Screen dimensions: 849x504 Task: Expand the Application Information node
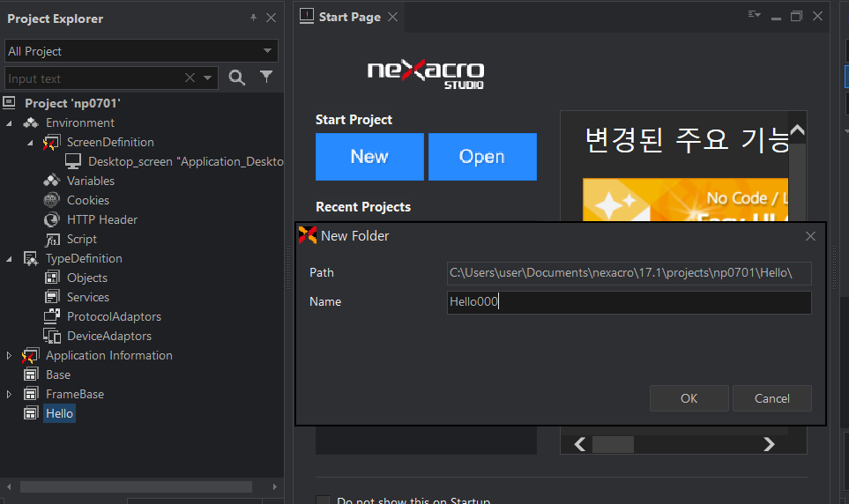pyautogui.click(x=9, y=356)
